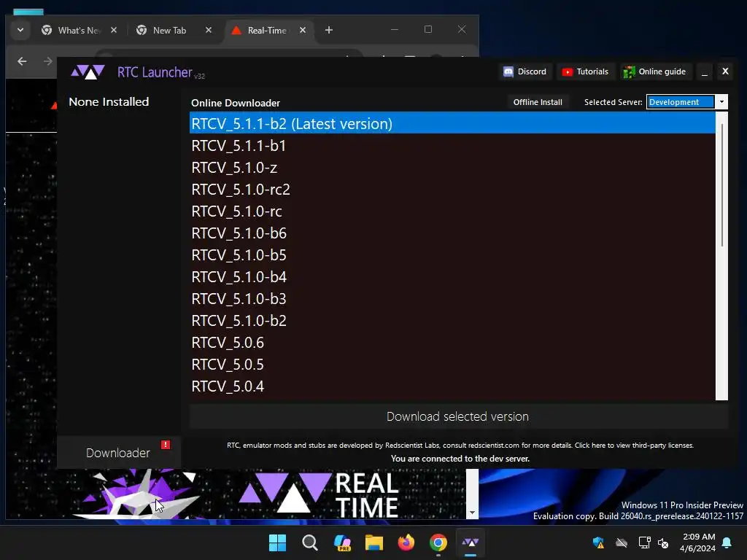This screenshot has width=747, height=560.
Task: Expand the Selected Server dropdown arrow
Action: (x=721, y=102)
